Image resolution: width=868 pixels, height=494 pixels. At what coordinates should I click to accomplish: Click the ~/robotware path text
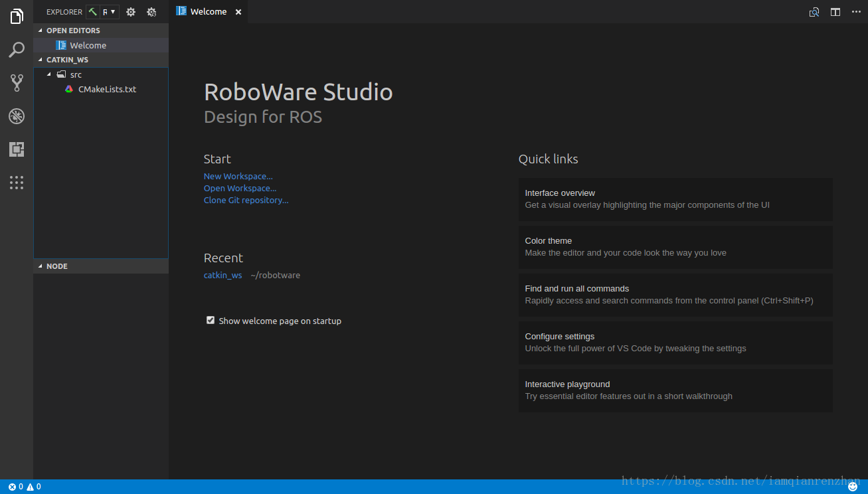276,276
